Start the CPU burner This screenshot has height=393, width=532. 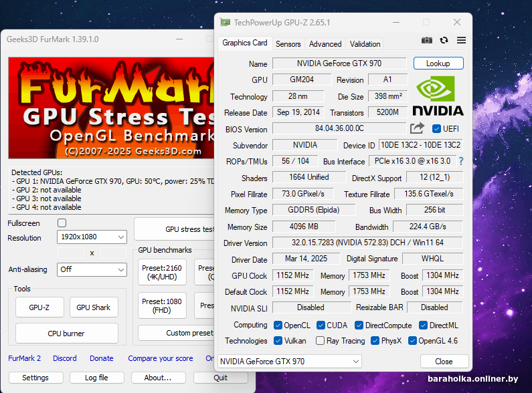pyautogui.click(x=66, y=334)
